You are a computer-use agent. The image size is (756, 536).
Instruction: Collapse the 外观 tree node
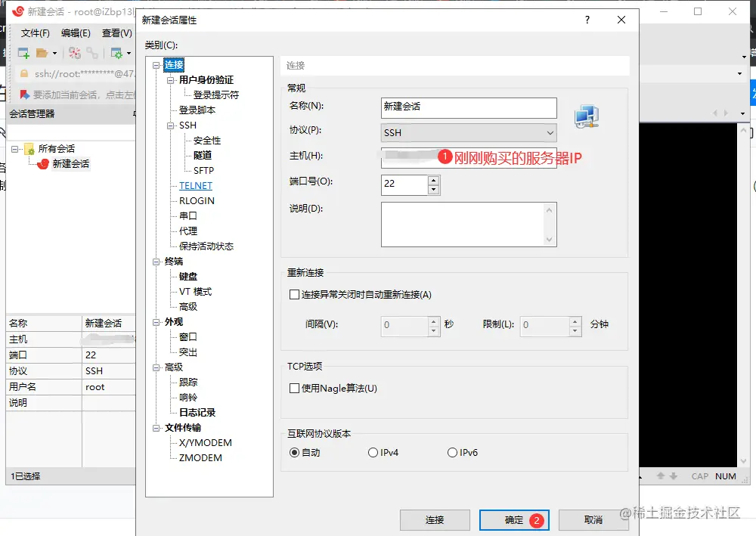tap(156, 322)
